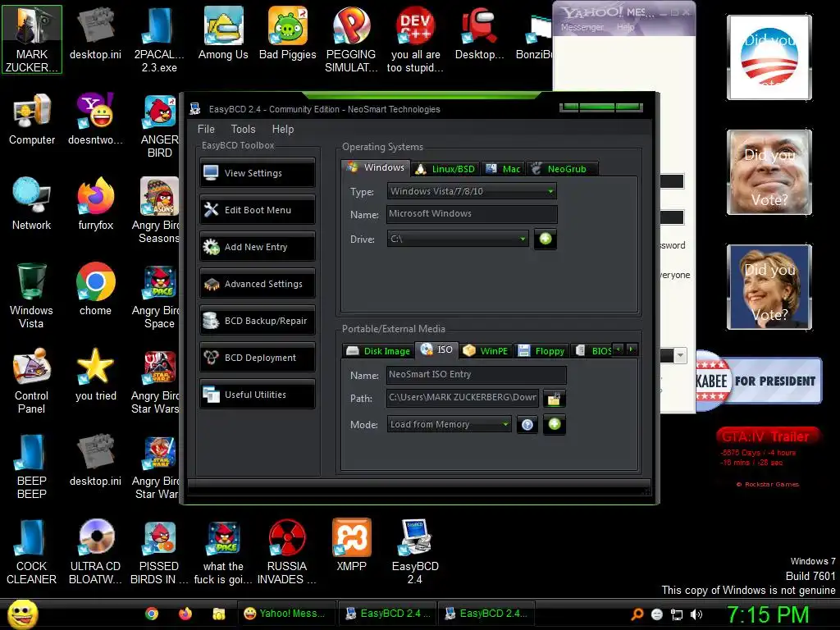Open RUSSIA INVADES desktop icon

pyautogui.click(x=287, y=551)
